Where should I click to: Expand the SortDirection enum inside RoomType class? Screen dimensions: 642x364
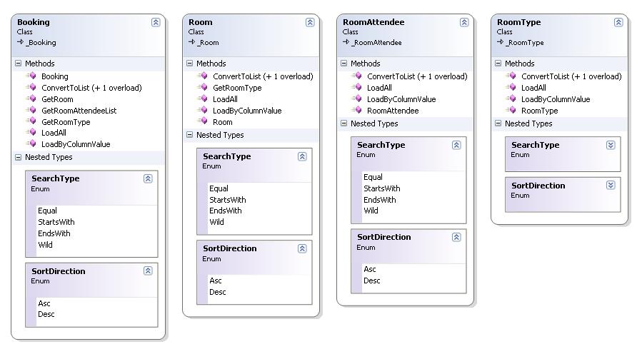(x=611, y=185)
